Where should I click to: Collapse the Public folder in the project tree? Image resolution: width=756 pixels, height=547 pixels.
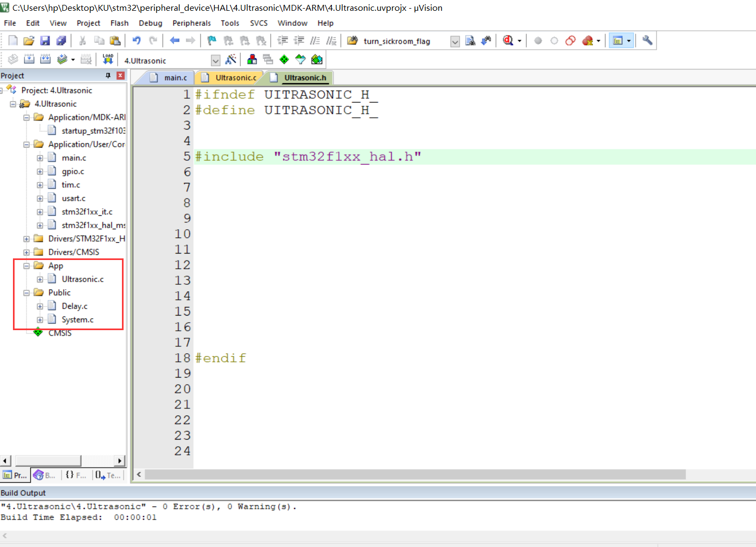[26, 293]
